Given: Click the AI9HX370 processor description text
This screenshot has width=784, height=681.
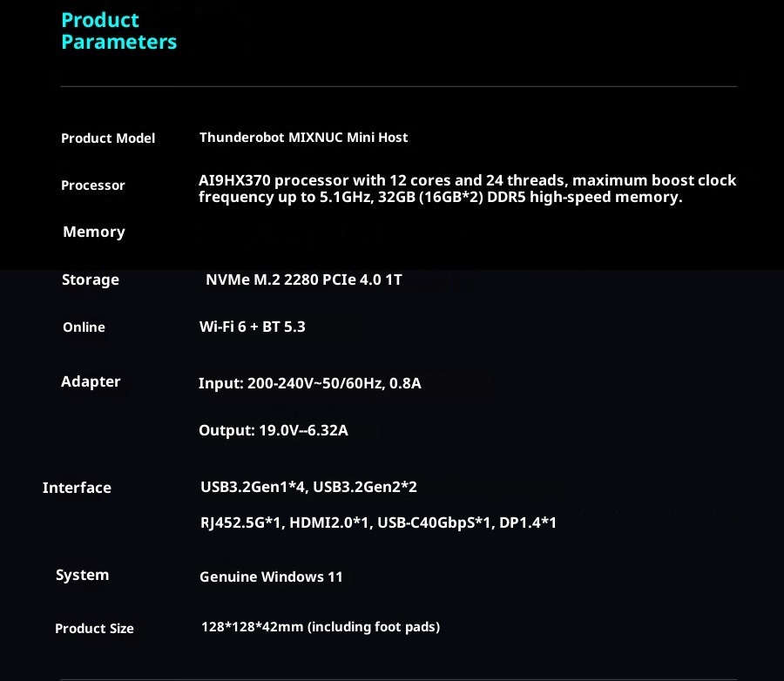Looking at the screenshot, I should 467,189.
